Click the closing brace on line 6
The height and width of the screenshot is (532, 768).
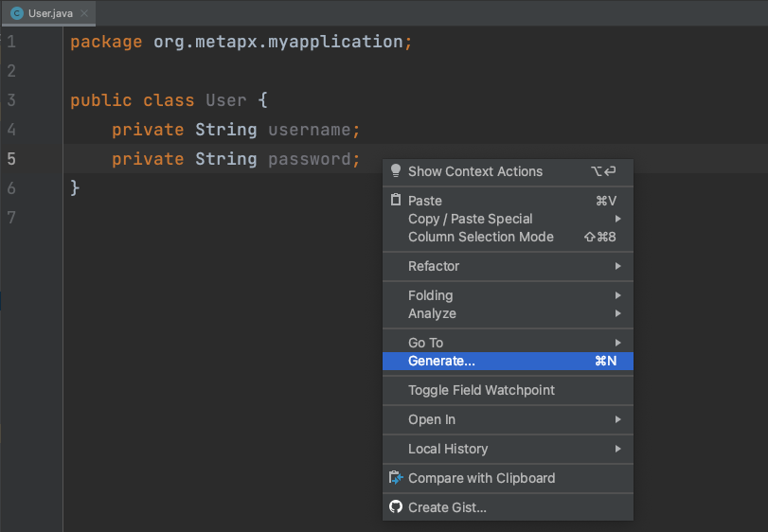click(x=75, y=188)
